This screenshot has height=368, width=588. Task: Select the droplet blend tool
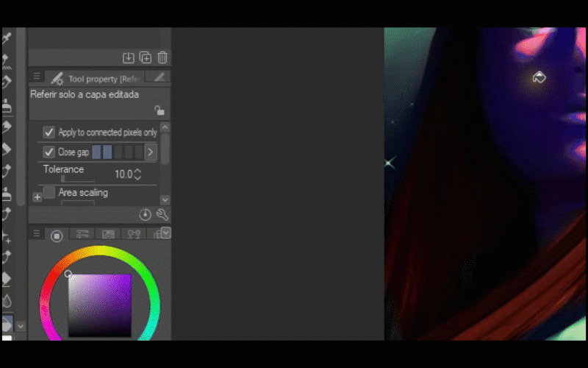tap(7, 301)
